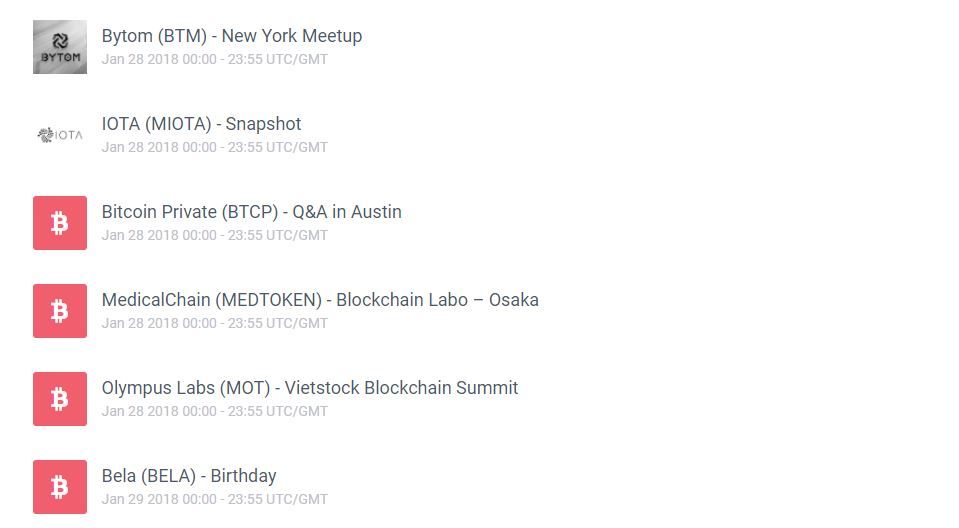The height and width of the screenshot is (528, 959).
Task: Click the Bela red coin icon
Action: (x=60, y=487)
